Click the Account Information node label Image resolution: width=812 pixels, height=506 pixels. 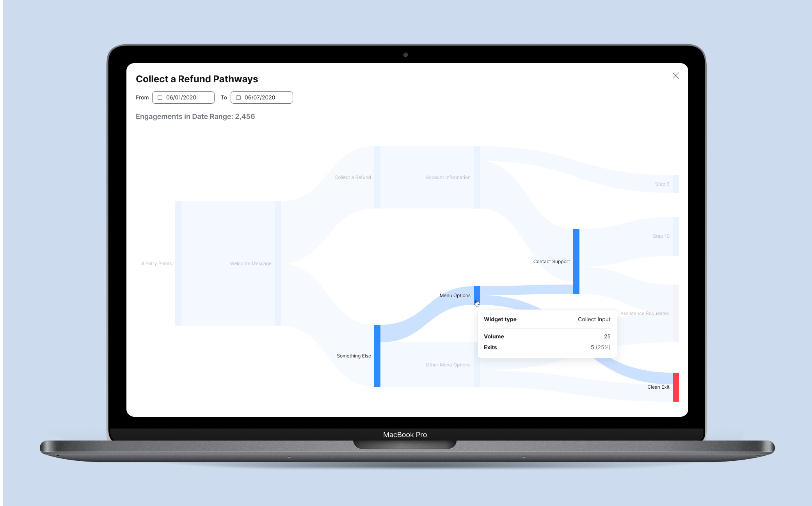click(x=448, y=177)
